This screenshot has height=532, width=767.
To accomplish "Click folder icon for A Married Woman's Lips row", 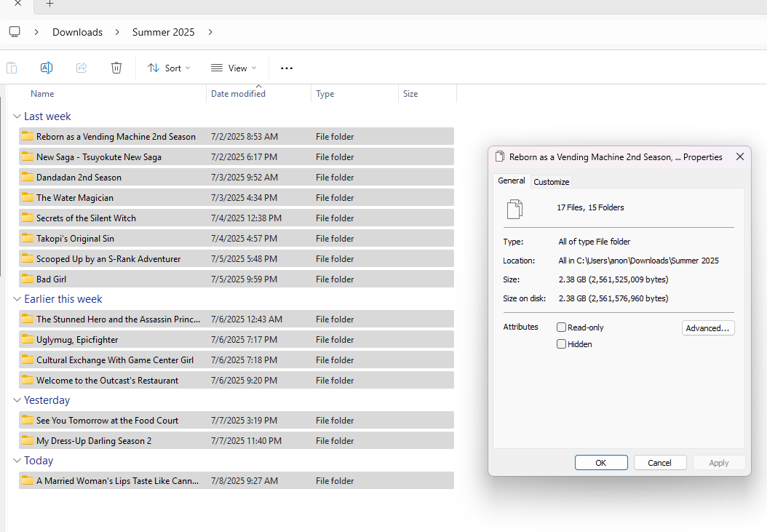I will tap(28, 481).
